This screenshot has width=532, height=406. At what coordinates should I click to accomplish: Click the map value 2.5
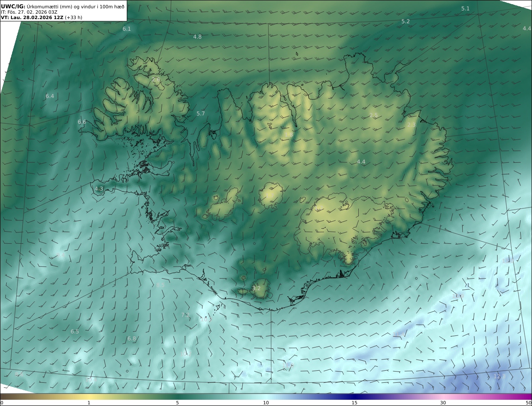click(374, 115)
